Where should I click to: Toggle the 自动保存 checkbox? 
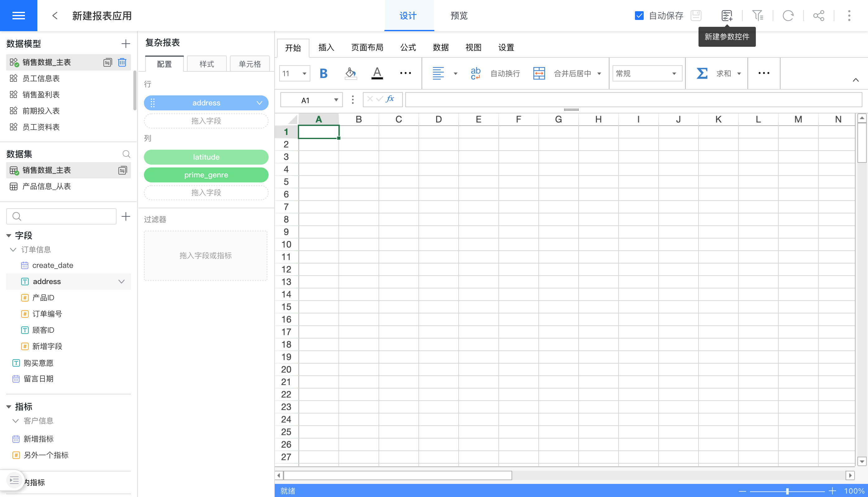(x=639, y=16)
